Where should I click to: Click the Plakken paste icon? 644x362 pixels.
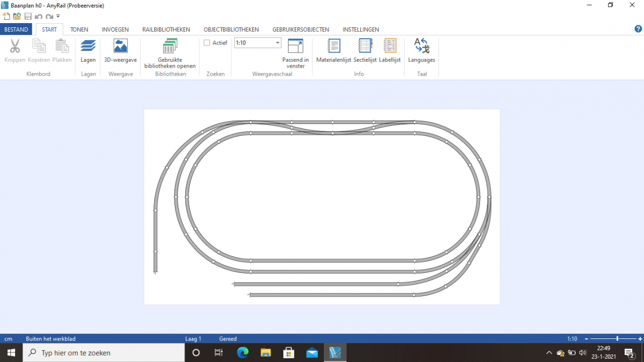(x=62, y=46)
